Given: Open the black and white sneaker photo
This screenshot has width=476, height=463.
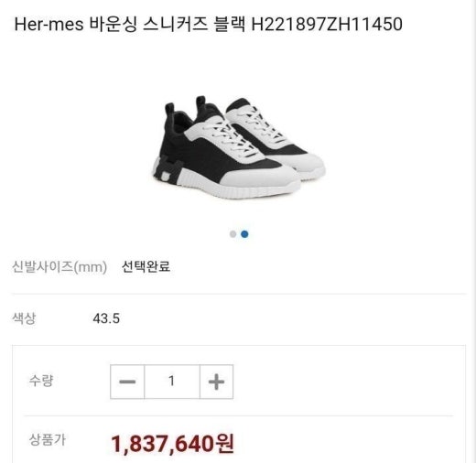Looking at the screenshot, I should pyautogui.click(x=239, y=147).
